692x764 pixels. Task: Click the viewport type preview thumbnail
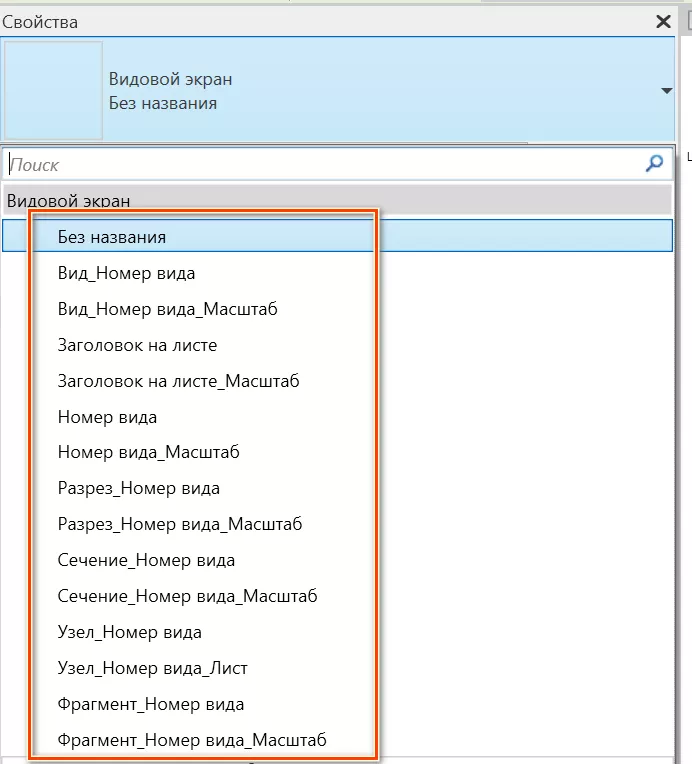(54, 91)
